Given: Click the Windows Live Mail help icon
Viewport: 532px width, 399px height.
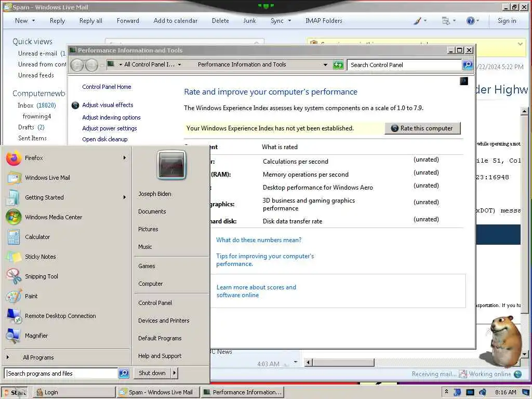Looking at the screenshot, I should pyautogui.click(x=470, y=21).
